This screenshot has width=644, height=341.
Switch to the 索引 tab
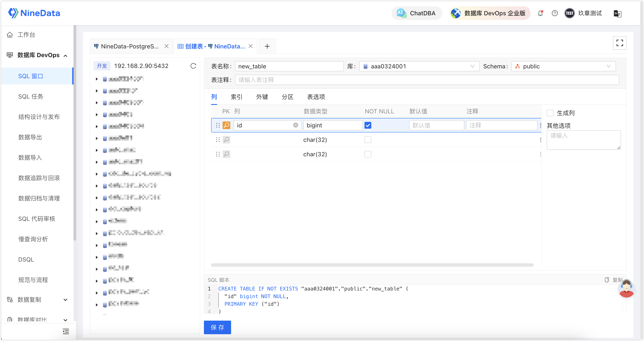pyautogui.click(x=236, y=97)
